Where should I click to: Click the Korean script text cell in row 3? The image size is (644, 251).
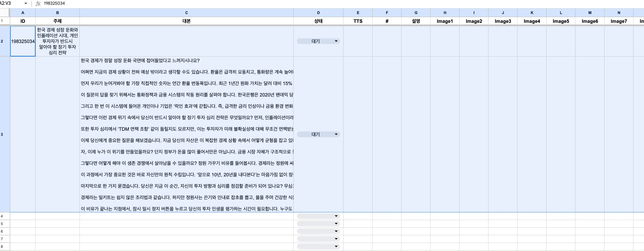tap(187, 134)
